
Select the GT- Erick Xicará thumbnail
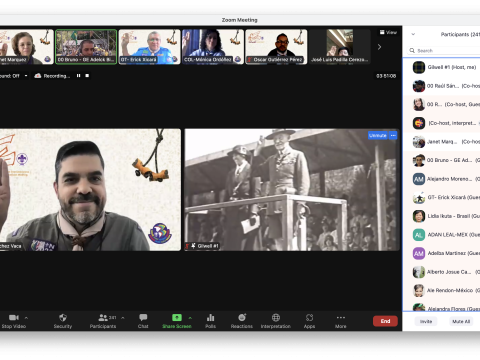(149, 47)
